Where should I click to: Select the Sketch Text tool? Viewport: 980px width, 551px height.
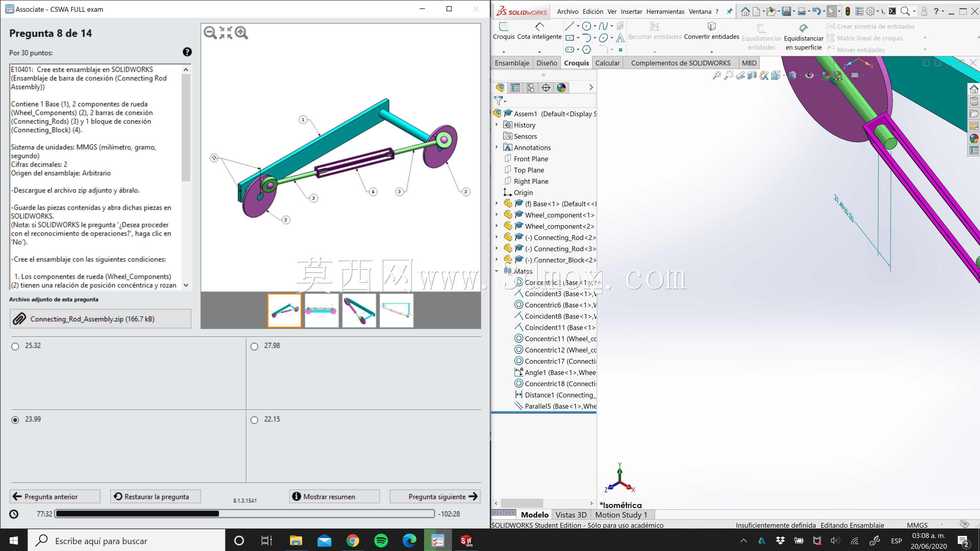[620, 38]
